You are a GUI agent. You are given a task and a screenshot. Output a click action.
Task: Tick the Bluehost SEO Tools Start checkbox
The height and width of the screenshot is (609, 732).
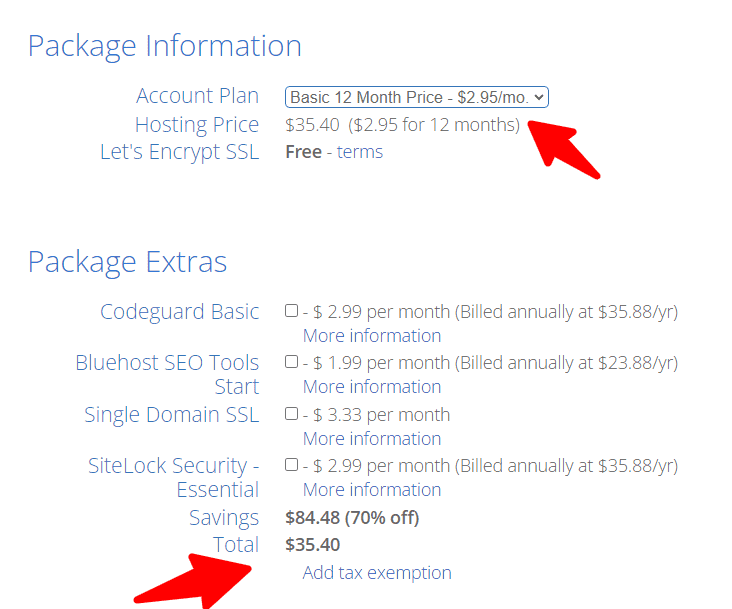coord(291,362)
